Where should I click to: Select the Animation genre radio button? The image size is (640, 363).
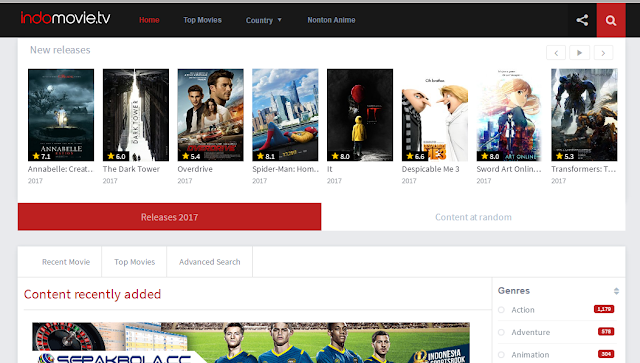coord(501,355)
